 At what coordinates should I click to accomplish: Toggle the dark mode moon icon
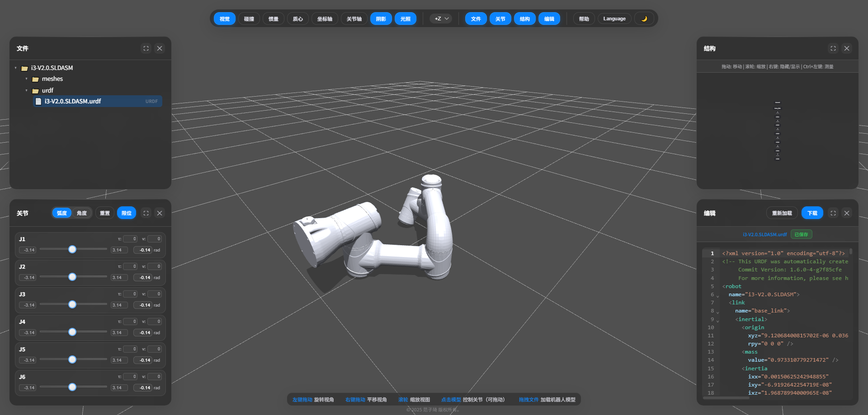(x=644, y=19)
